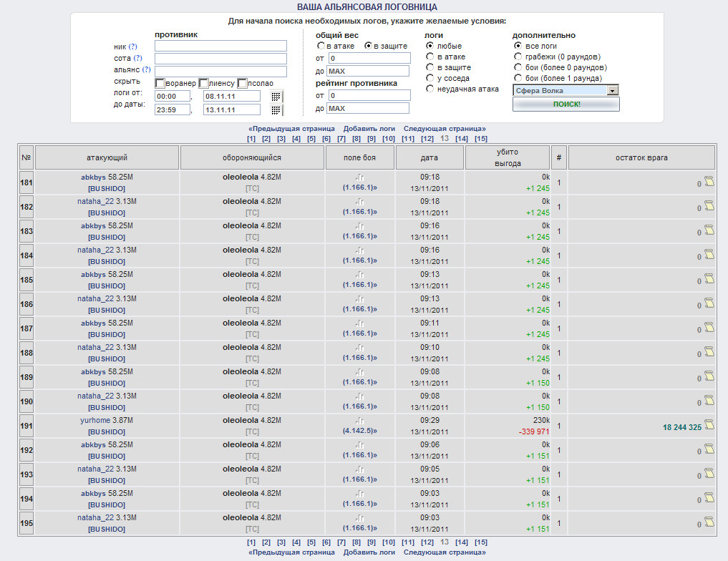Choose 'неудачная атака' logs radio option

[429, 89]
